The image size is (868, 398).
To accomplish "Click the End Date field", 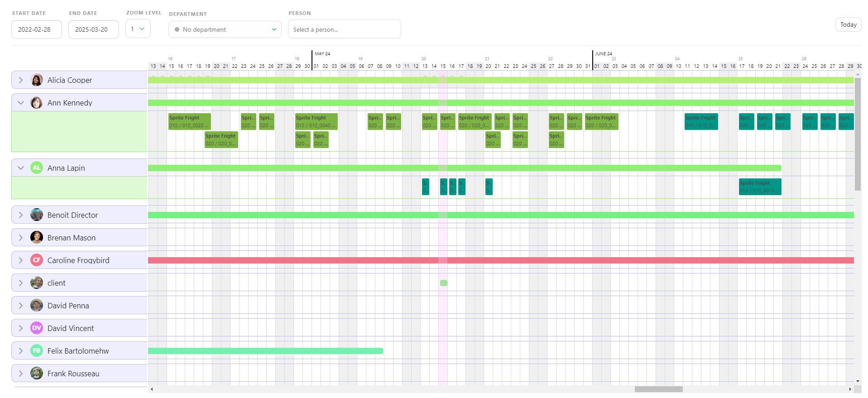I will coord(94,29).
